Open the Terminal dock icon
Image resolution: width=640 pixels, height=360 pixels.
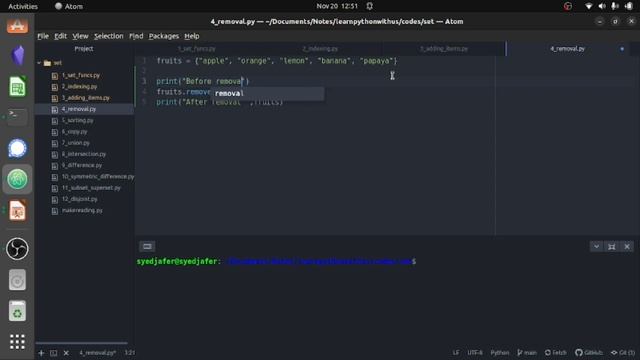click(x=17, y=117)
